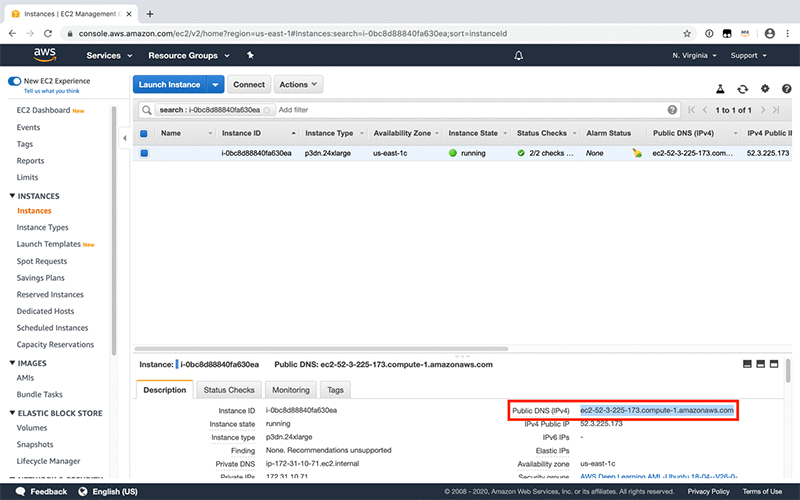The width and height of the screenshot is (800, 500).
Task: Go to the next results page
Action: 763,110
